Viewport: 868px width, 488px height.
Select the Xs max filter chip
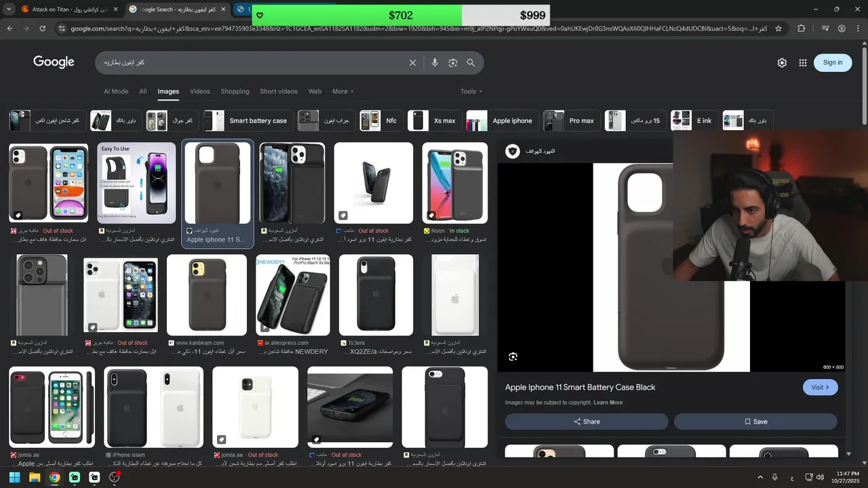point(435,121)
